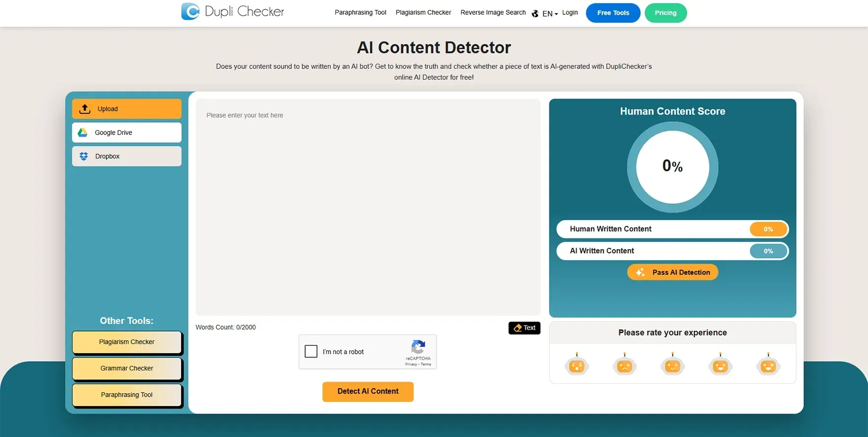
Task: Open Grammar Checker under Other Tools
Action: (x=127, y=368)
